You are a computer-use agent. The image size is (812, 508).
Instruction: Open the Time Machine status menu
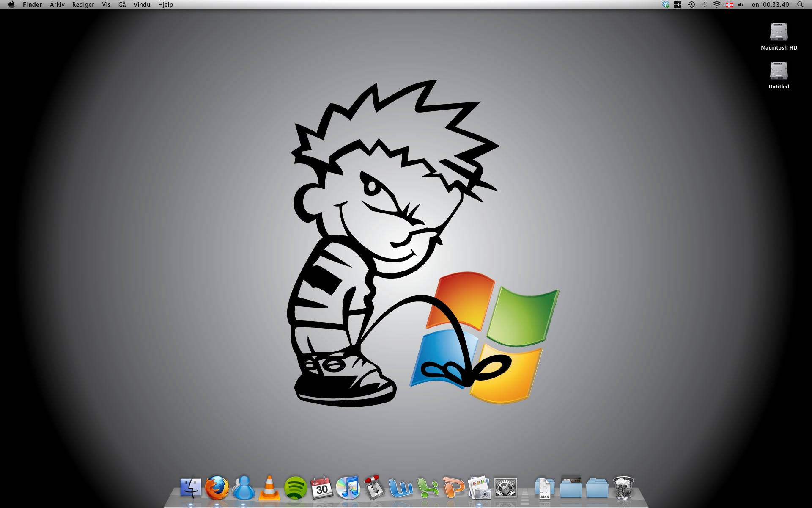click(x=691, y=5)
